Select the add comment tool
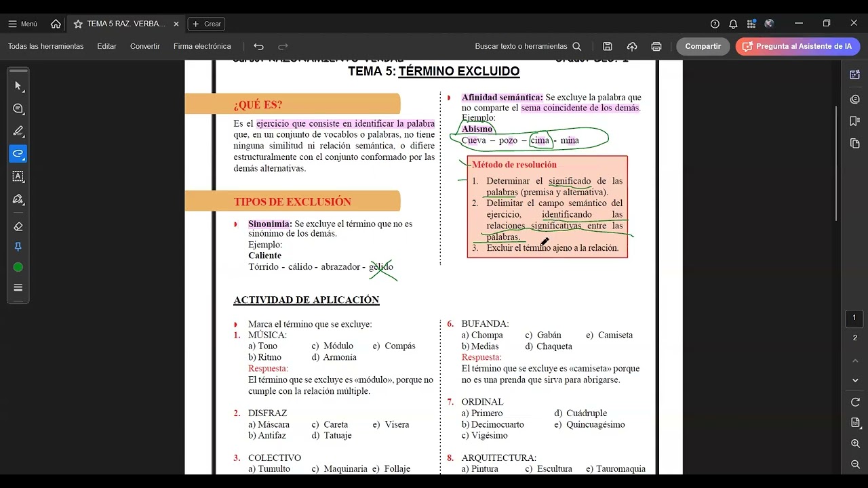The image size is (868, 488). [x=18, y=108]
